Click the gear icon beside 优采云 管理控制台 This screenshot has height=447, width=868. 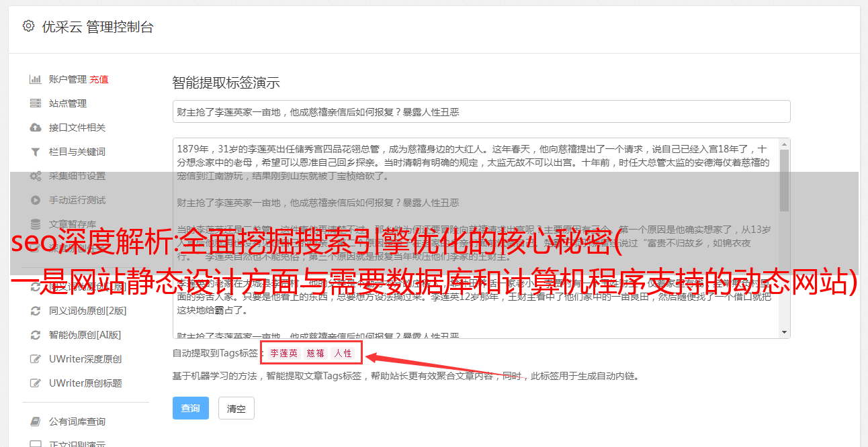click(28, 26)
